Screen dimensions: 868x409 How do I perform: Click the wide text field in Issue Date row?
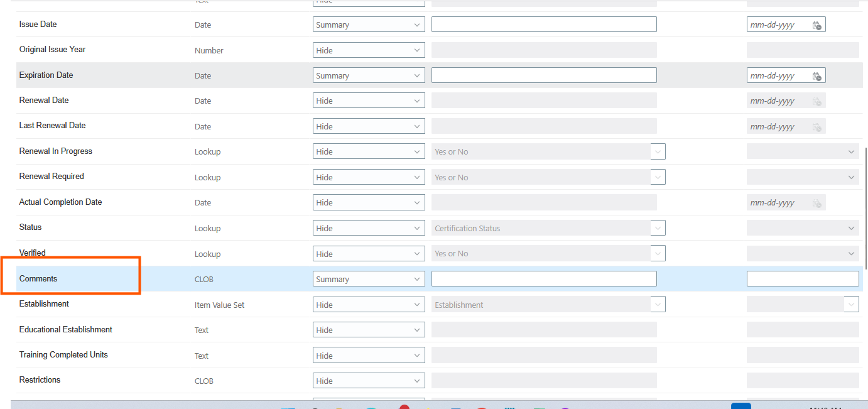(544, 25)
